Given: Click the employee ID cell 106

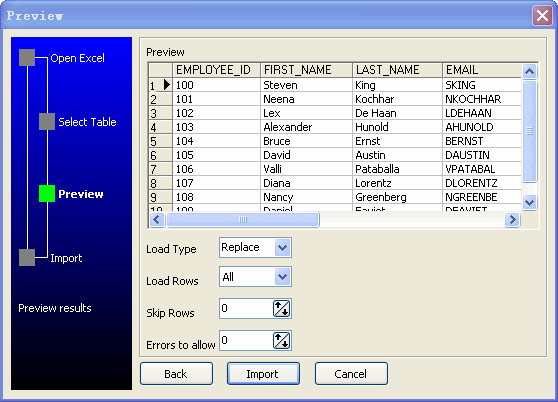Looking at the screenshot, I should pos(217,169).
